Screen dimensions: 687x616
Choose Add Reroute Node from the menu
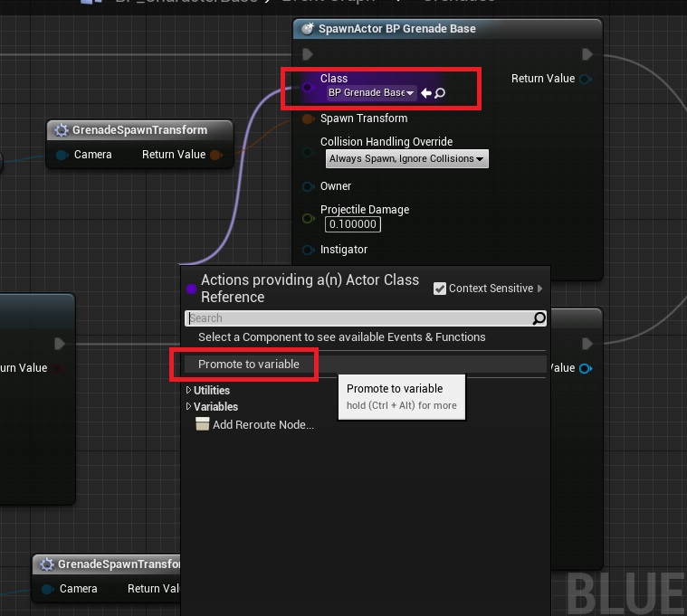pos(262,425)
